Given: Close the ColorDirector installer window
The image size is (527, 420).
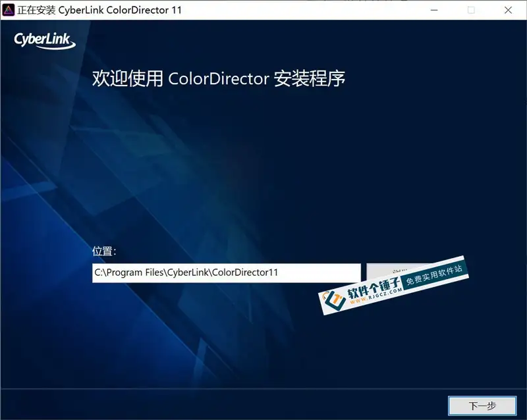Looking at the screenshot, I should 508,10.
